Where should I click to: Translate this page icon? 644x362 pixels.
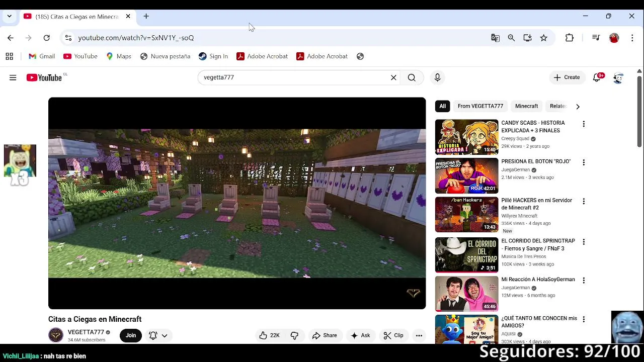[x=496, y=38]
